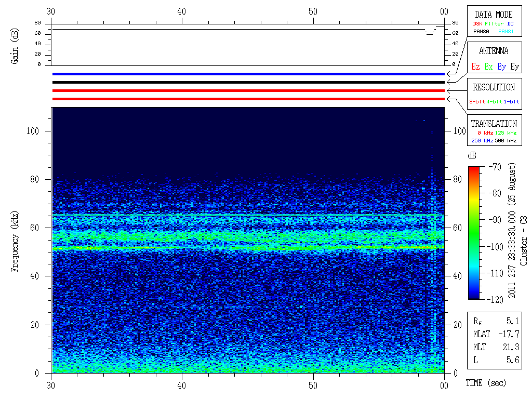Click the Gain (dB) axis label
The height and width of the screenshot is (399, 532).
click(15, 47)
